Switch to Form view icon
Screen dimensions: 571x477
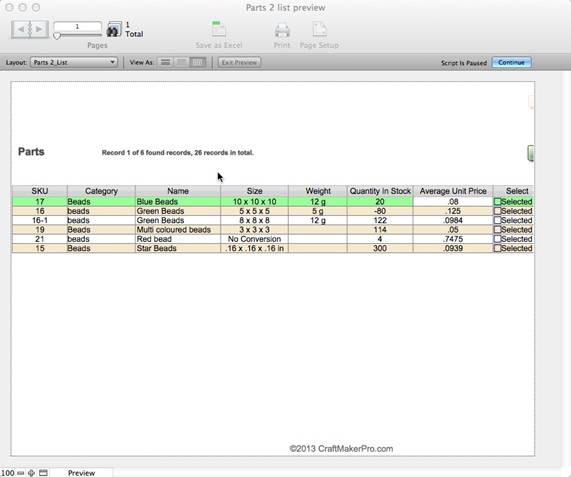166,62
